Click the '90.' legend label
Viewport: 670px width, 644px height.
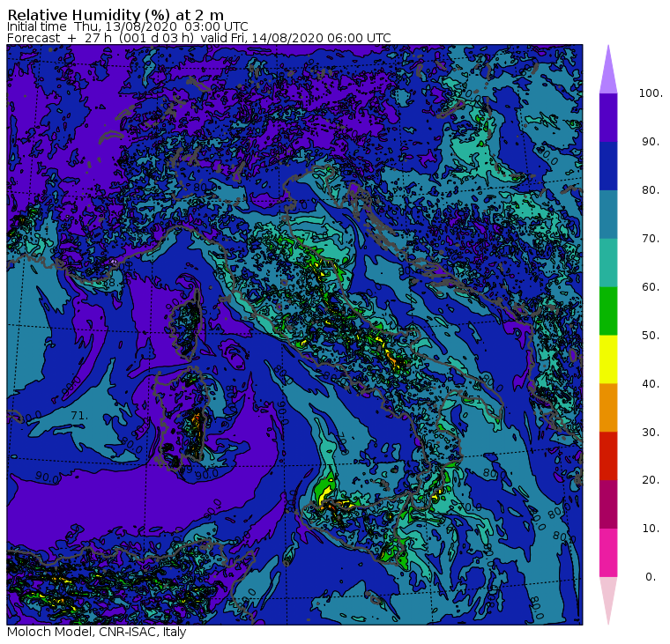coord(651,142)
